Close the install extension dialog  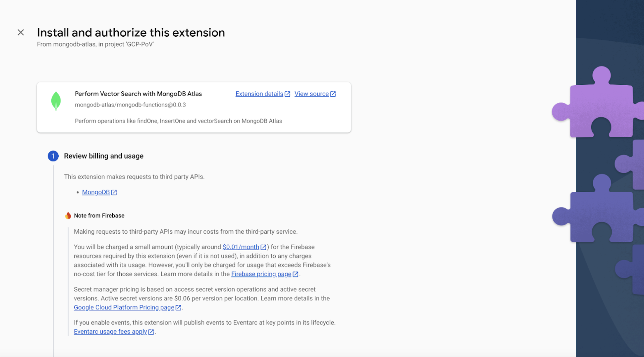coord(21,32)
